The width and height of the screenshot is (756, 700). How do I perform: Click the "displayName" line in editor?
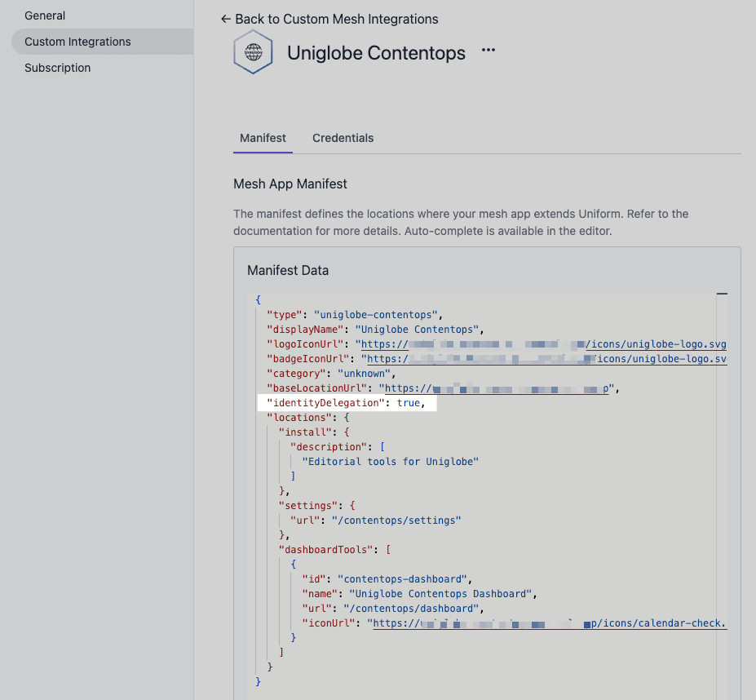(376, 330)
